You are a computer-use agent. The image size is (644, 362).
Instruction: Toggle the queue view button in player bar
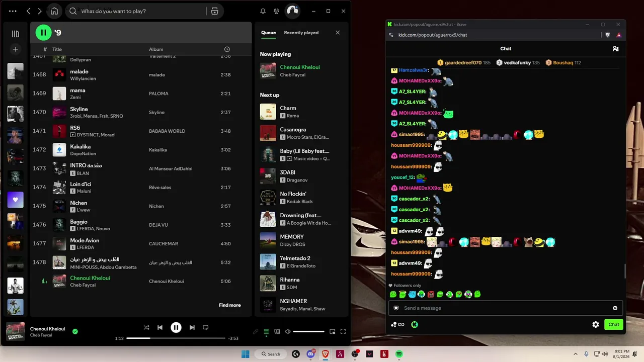(266, 331)
